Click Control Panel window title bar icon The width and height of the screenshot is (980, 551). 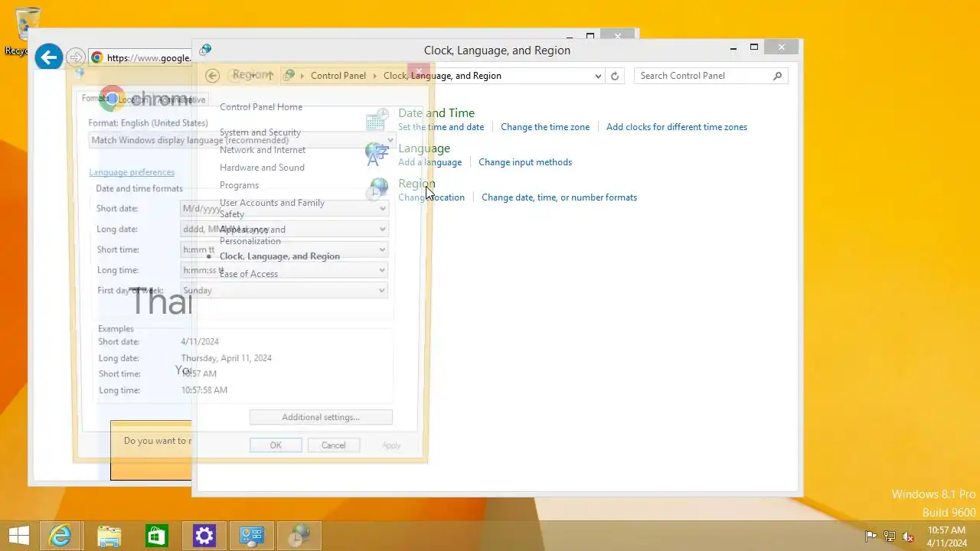(x=205, y=50)
